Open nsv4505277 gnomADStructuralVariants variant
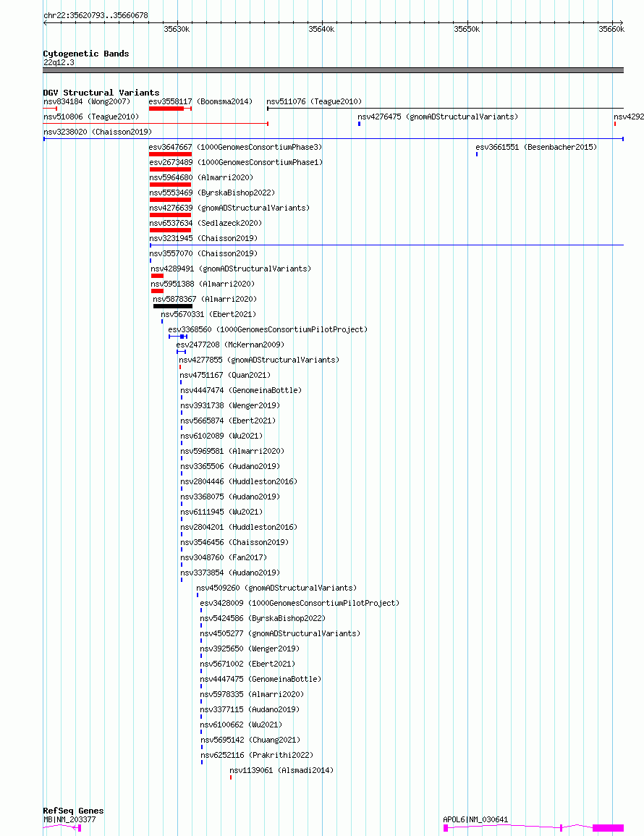Screen dimensions: 644x836 point(280,633)
